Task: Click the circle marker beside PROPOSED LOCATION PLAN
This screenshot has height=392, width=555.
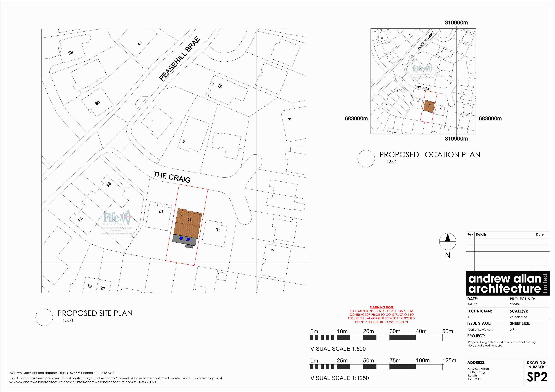Action: click(x=366, y=159)
